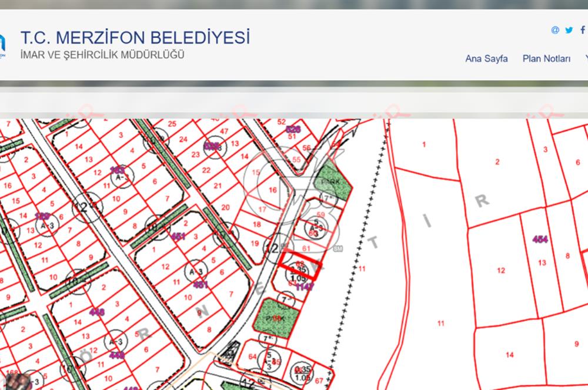Click parcel 17 on the map
This screenshot has height=390, width=588.
tap(262, 210)
